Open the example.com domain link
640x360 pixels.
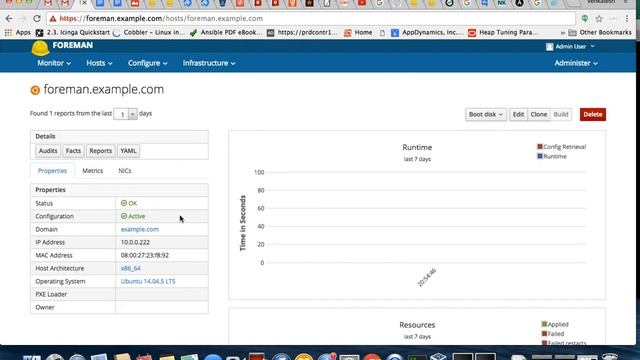(140, 229)
